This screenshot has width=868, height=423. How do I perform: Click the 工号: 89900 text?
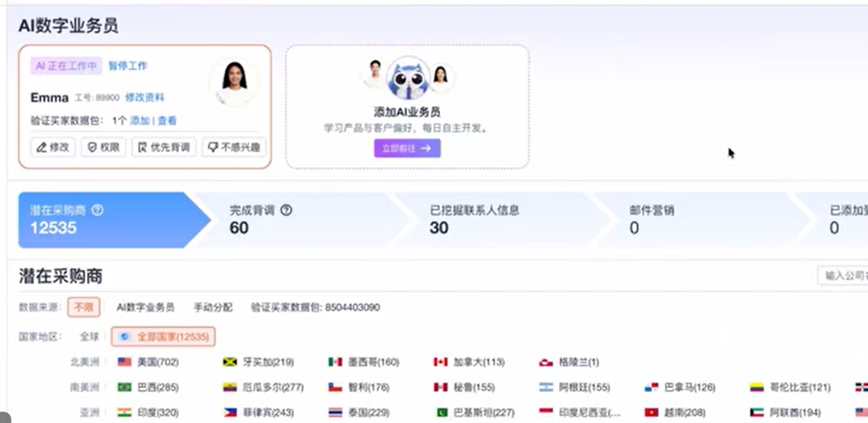96,98
